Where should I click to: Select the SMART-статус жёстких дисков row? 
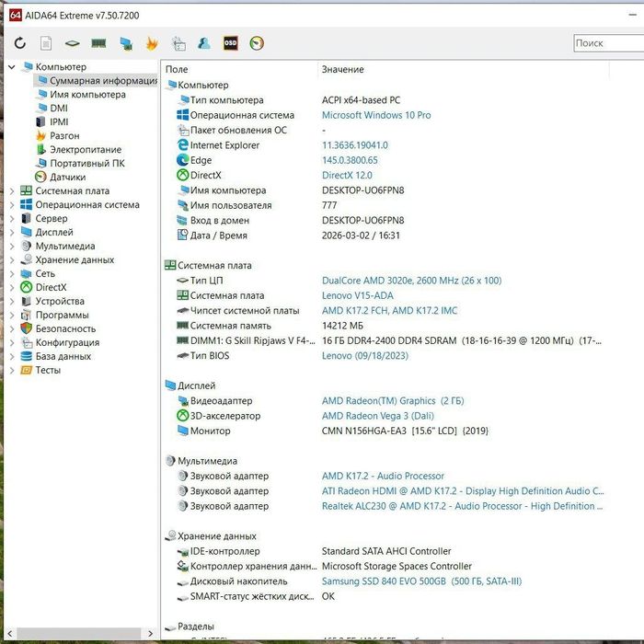click(256, 596)
